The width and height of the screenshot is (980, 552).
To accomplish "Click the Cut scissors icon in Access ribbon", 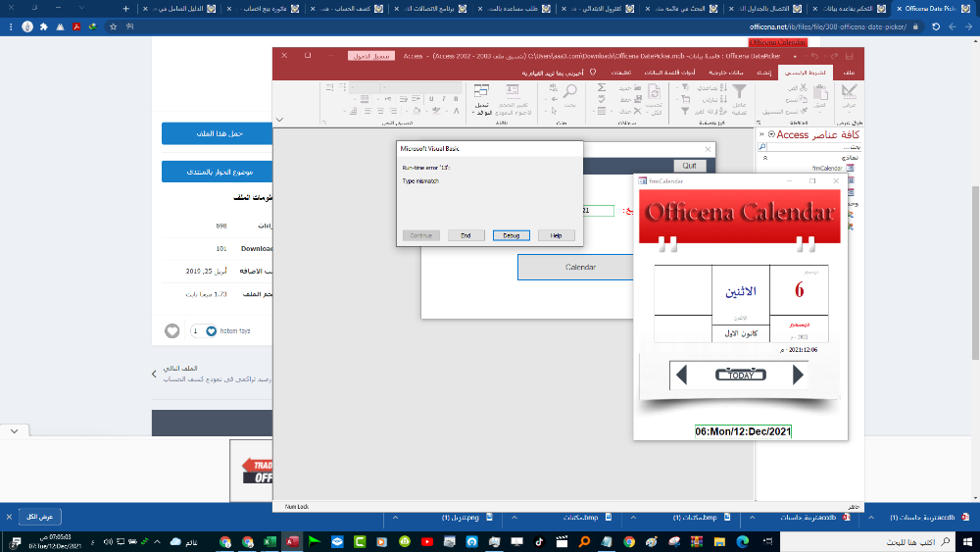I will pyautogui.click(x=803, y=88).
